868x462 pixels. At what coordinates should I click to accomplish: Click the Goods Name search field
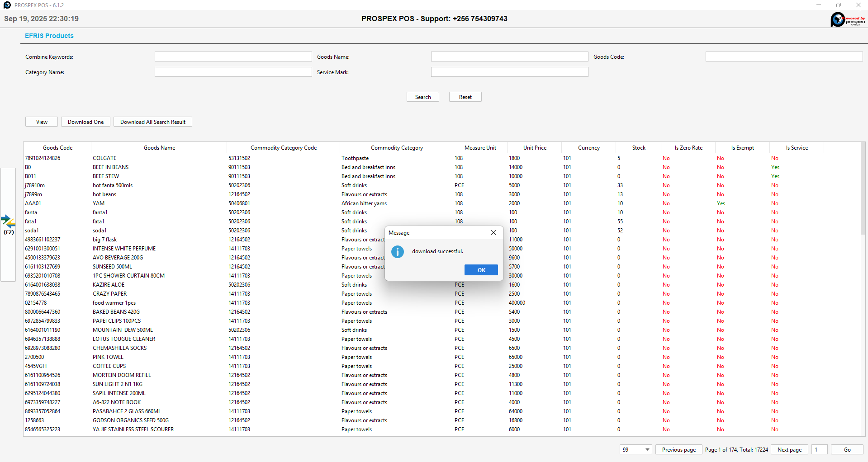(509, 56)
